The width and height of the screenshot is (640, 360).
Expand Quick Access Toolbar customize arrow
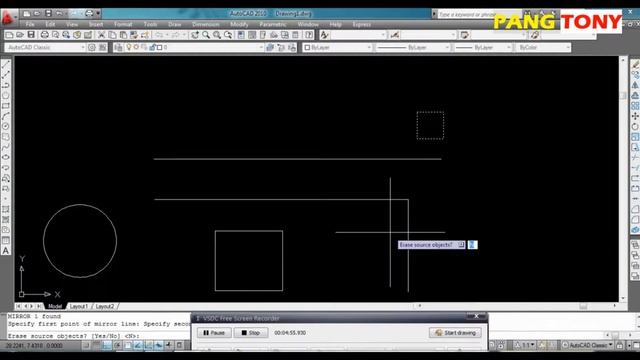98,13
